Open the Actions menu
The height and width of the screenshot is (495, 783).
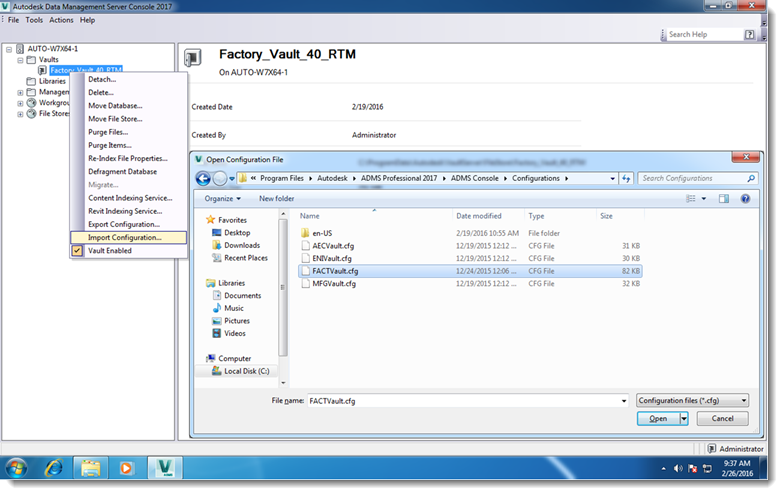tap(61, 20)
